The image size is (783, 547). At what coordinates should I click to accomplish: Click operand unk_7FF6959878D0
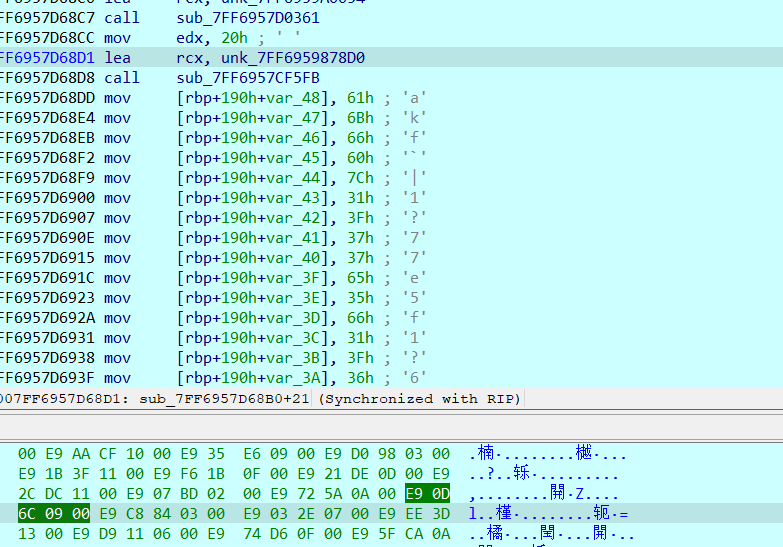coord(293,58)
